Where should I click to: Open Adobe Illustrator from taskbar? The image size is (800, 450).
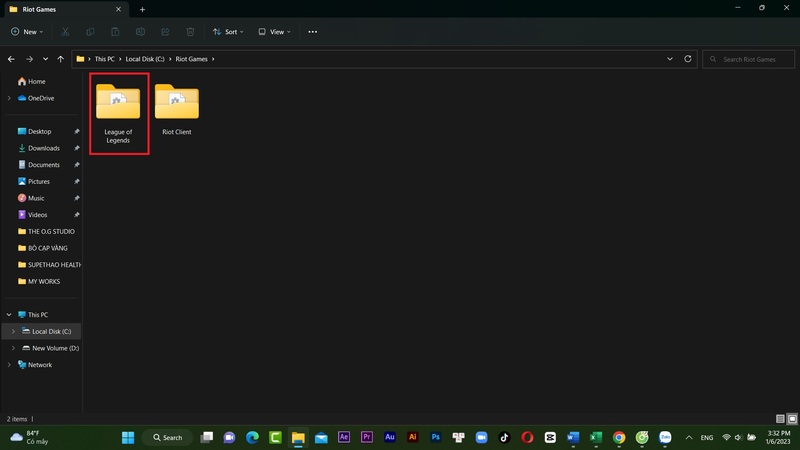(413, 437)
